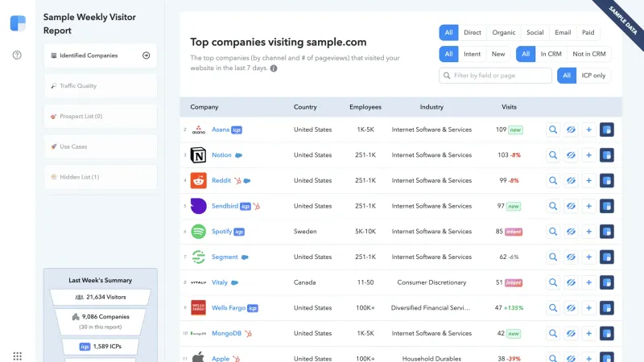Click the magnifier icon for Notion
Screen dimensions: 644x362
(553, 155)
